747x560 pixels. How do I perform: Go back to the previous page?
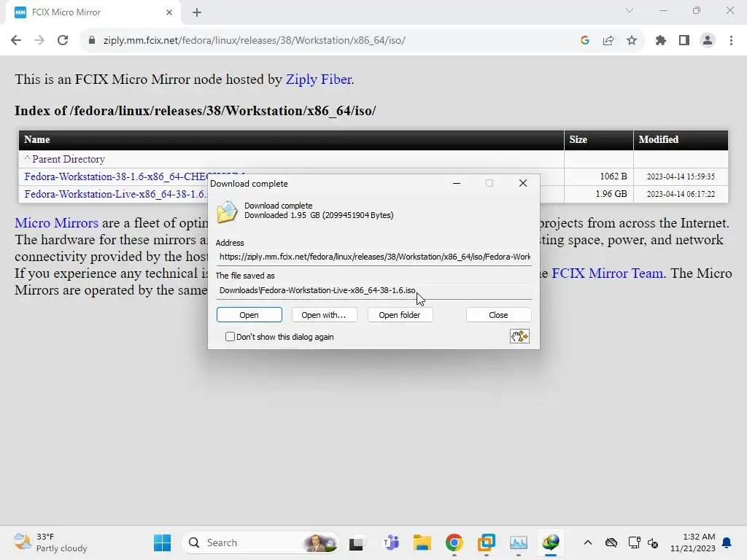click(x=16, y=41)
